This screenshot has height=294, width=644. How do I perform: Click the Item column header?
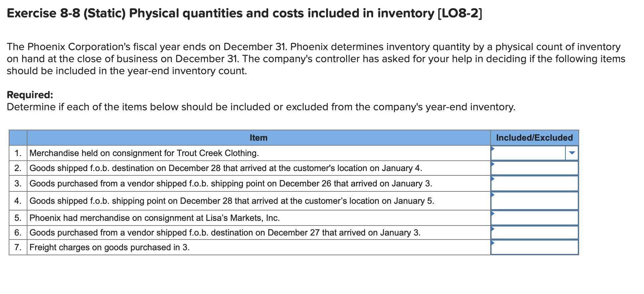pyautogui.click(x=258, y=138)
